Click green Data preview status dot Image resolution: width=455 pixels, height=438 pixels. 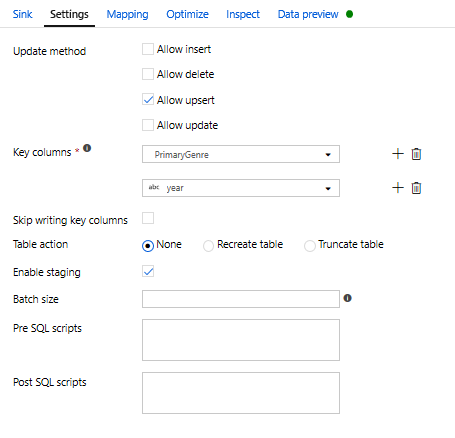pos(349,14)
